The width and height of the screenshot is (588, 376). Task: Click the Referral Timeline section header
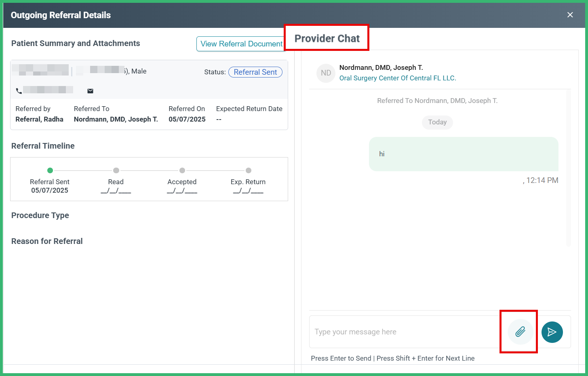(x=42, y=146)
